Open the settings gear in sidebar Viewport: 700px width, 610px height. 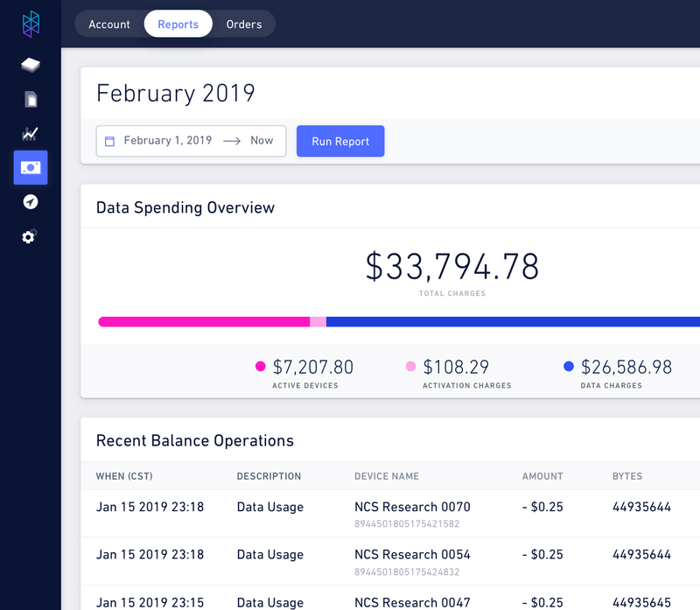[29, 236]
